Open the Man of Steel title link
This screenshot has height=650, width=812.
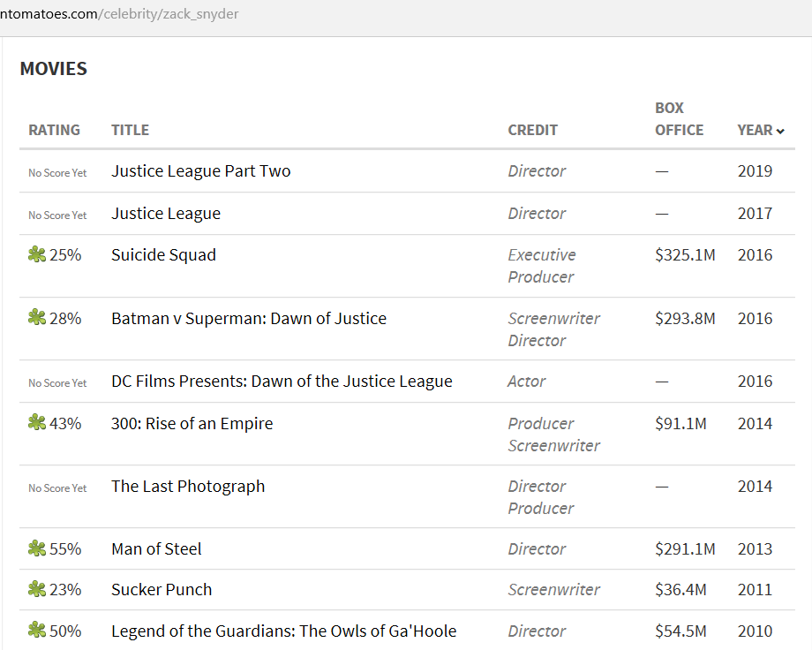[156, 549]
